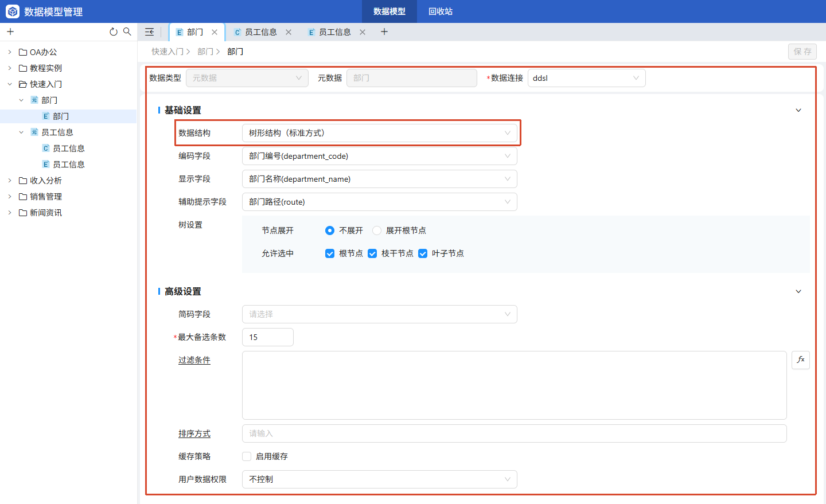Open the 简码字段 dropdown
Image resolution: width=826 pixels, height=504 pixels.
[x=380, y=314]
